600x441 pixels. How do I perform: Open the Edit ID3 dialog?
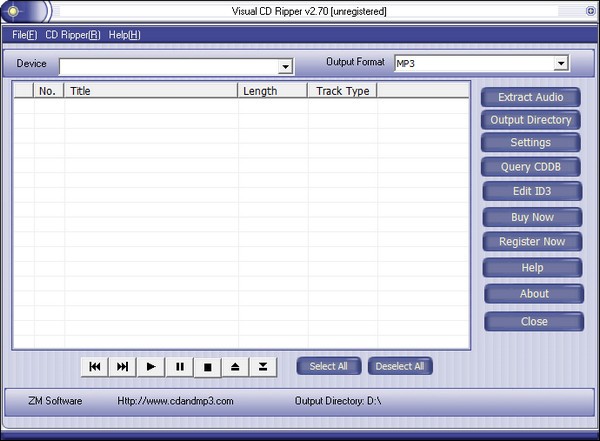click(531, 190)
